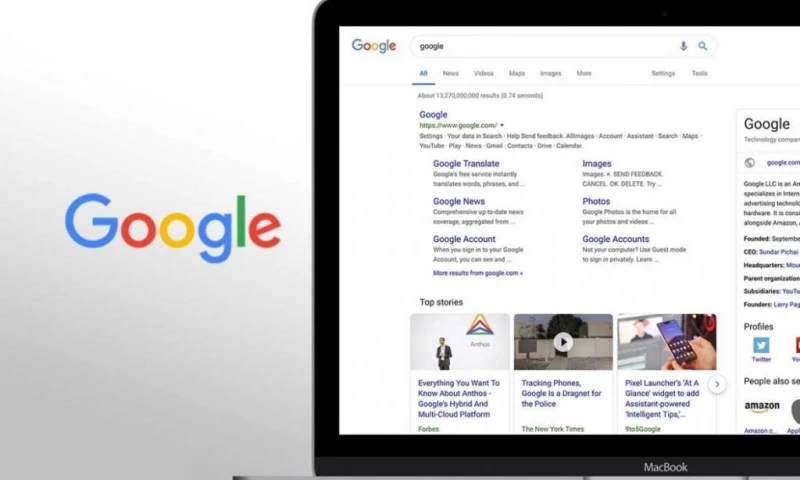Screen dimensions: 800x480
Task: Click the Amazon logo under People also search
Action: coord(762,408)
